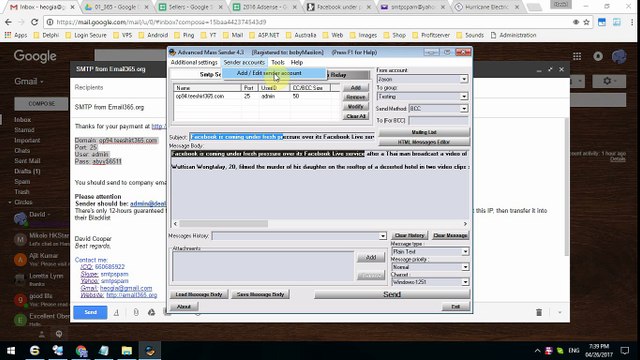
Task: Reload the page in Chrome
Action: point(34,22)
